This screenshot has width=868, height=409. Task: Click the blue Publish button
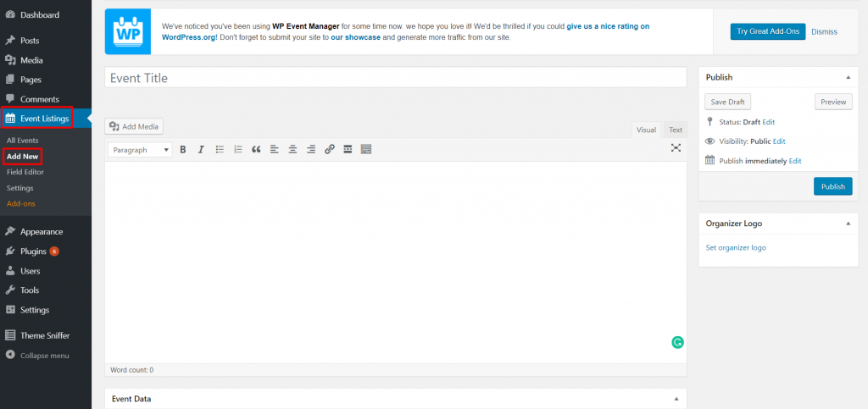(x=832, y=186)
